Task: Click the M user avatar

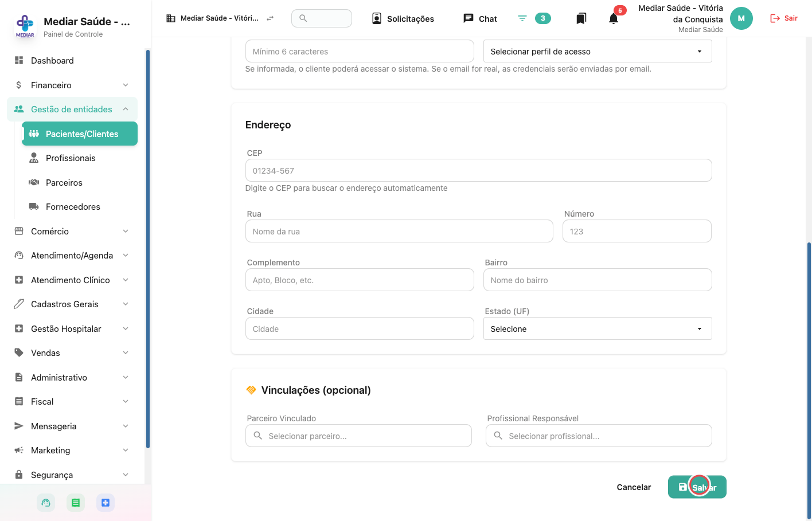Action: coord(741,18)
